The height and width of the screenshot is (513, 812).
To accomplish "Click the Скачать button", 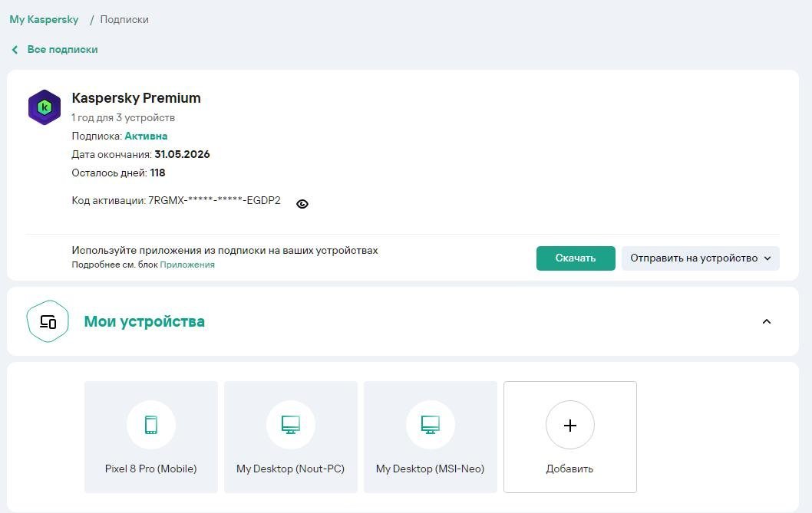I will tap(576, 258).
